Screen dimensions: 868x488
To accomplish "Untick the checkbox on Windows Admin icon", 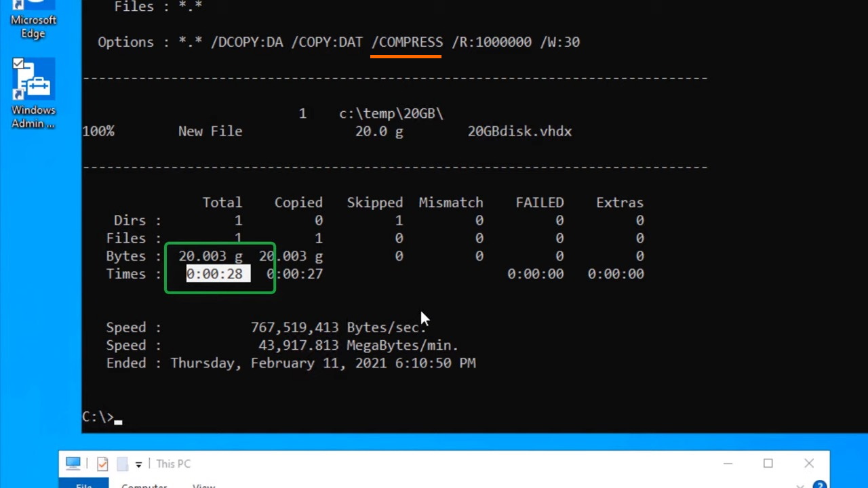I will pyautogui.click(x=18, y=64).
